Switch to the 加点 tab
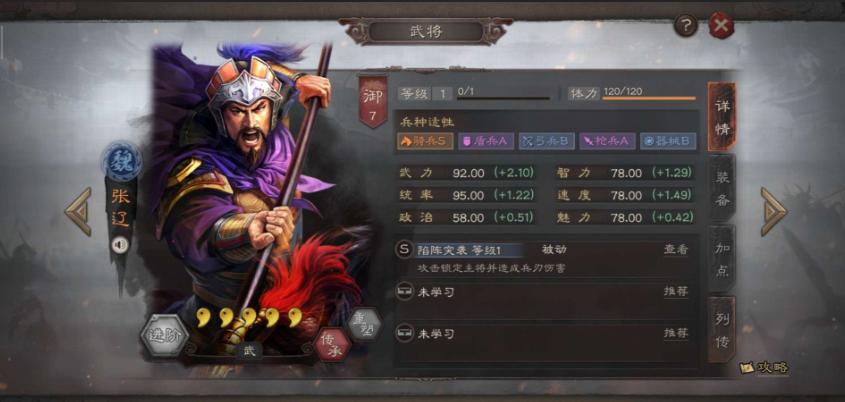 click(x=721, y=259)
